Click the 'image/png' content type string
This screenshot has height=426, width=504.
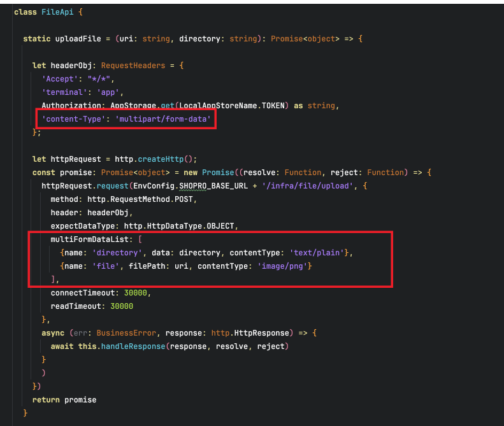point(285,266)
